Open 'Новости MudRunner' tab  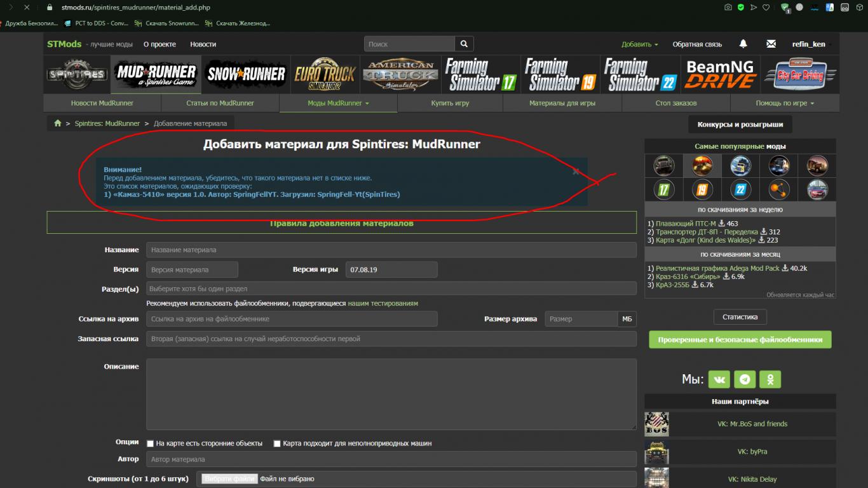(x=102, y=103)
